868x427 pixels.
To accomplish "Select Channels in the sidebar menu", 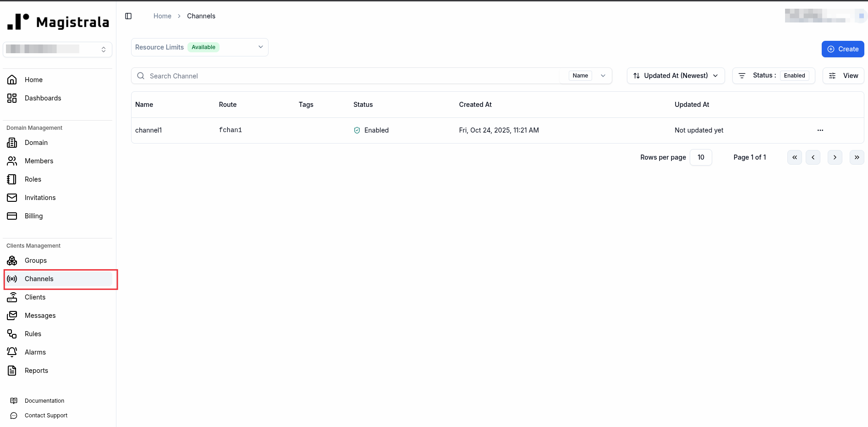I will tap(39, 278).
